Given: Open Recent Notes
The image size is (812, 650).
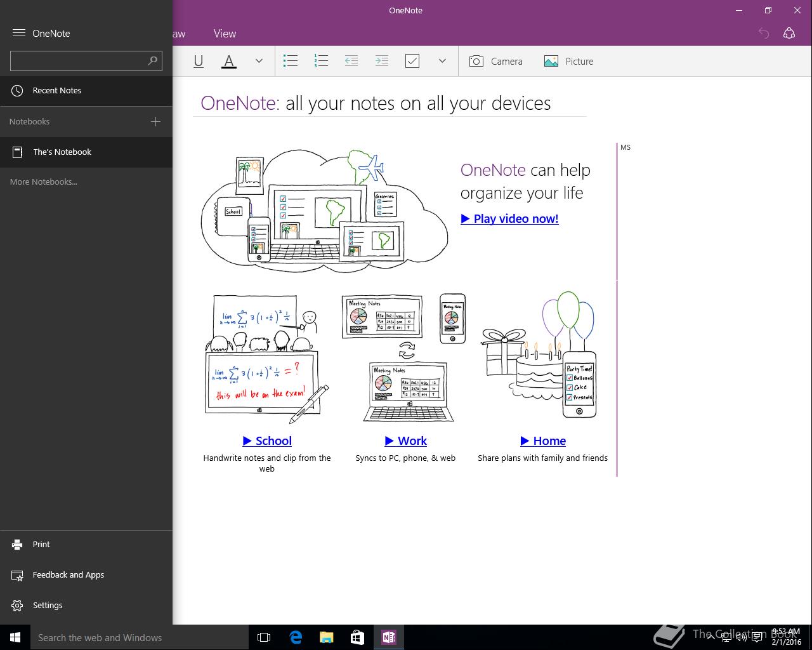Looking at the screenshot, I should click(86, 90).
